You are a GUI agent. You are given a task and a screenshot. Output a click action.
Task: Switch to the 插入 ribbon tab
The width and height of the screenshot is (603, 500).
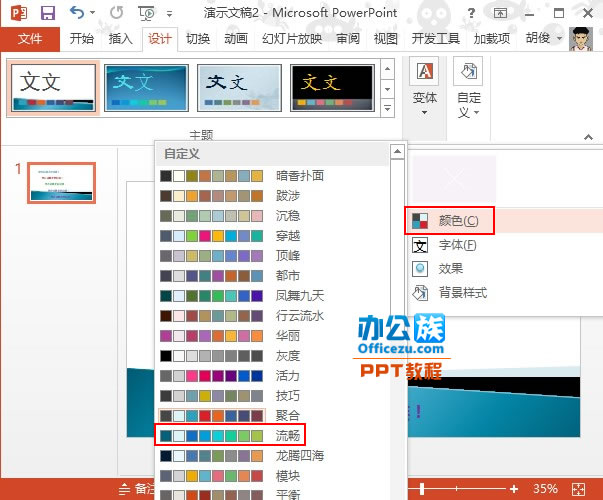[x=121, y=39]
